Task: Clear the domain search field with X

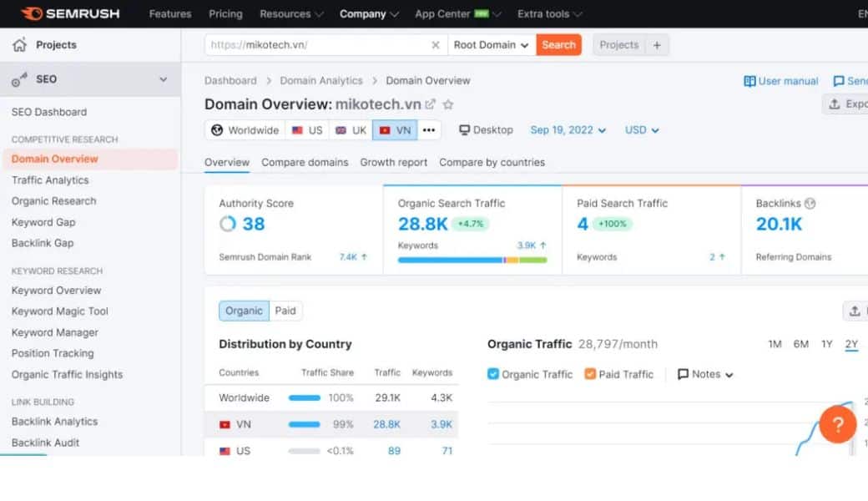Action: (436, 45)
